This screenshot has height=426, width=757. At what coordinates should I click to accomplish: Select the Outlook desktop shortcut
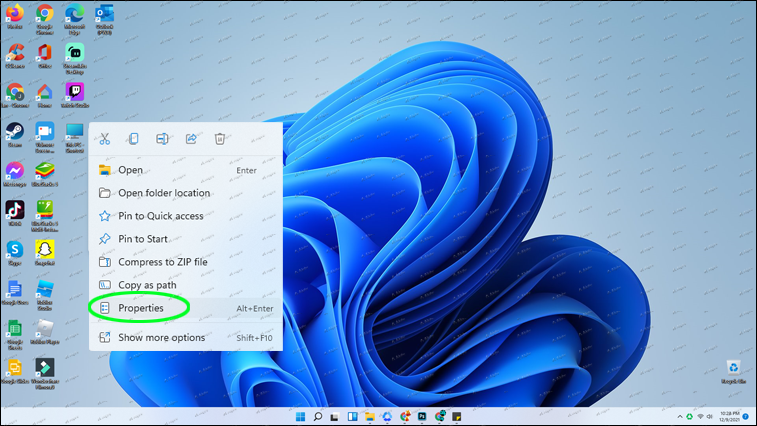click(x=104, y=19)
